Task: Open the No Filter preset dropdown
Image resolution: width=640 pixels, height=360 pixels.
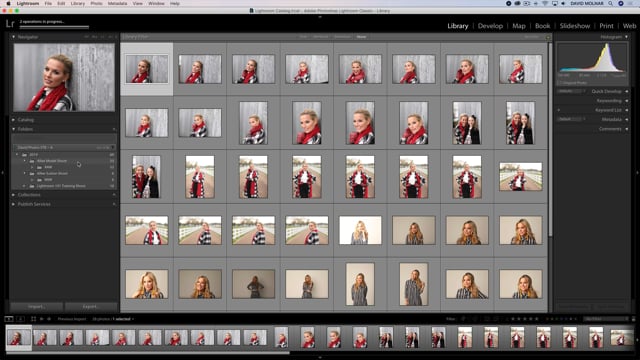Action: [x=606, y=319]
